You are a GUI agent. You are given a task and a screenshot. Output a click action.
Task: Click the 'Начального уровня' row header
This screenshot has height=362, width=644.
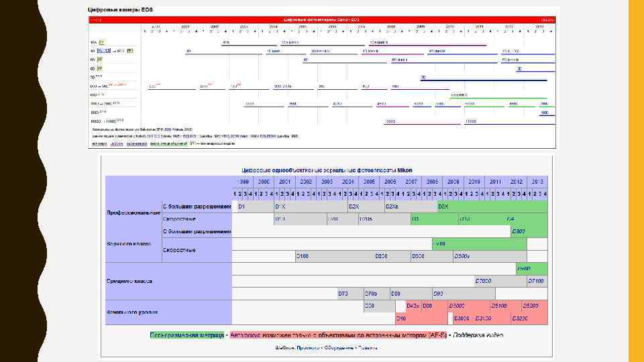[x=132, y=312]
